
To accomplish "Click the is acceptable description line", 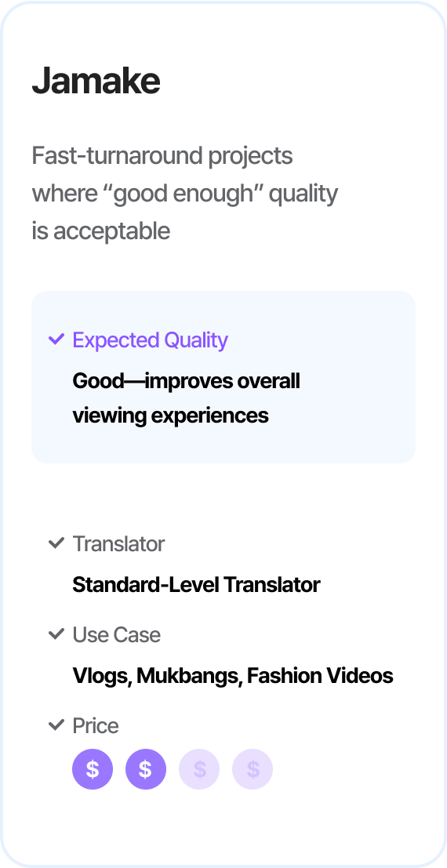I will coord(101,231).
